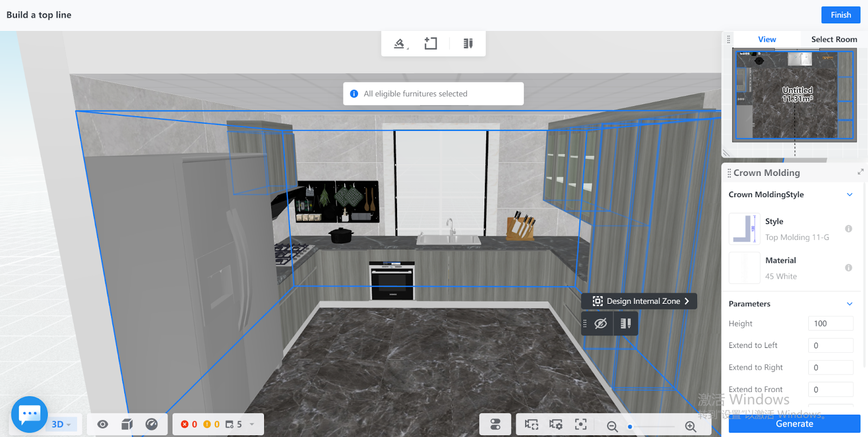Open the edit panel tool in top toolbar
Viewport: 868px width, 437px height.
[468, 43]
